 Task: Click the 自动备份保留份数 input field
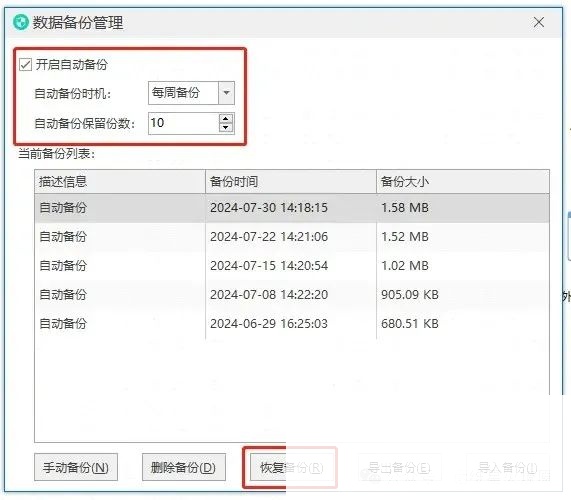pos(184,123)
